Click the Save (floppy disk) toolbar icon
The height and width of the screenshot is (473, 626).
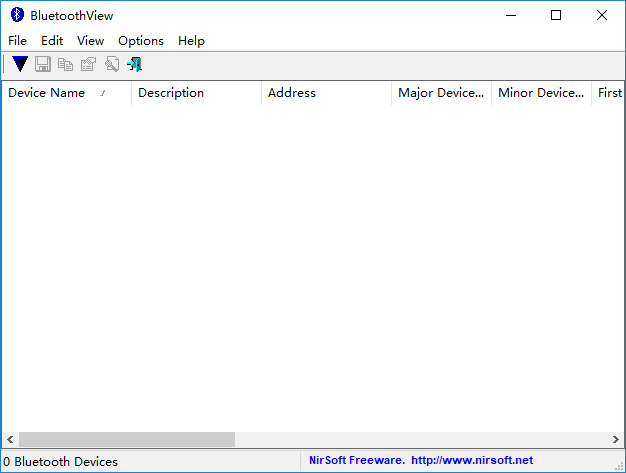(x=43, y=64)
